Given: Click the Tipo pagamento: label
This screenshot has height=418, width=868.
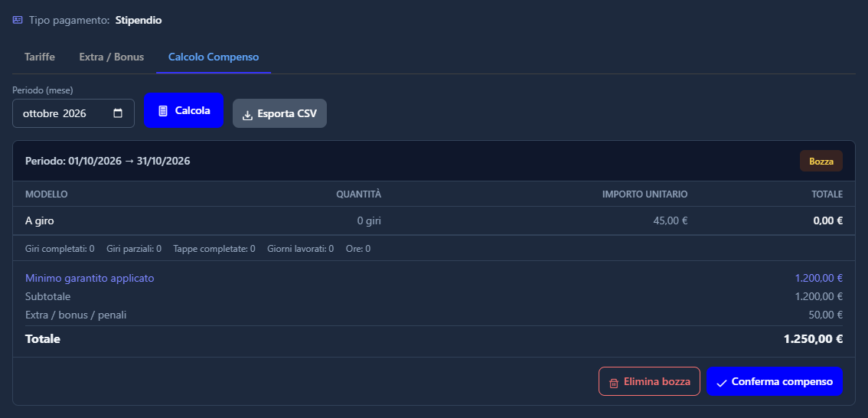Looking at the screenshot, I should click(69, 21).
